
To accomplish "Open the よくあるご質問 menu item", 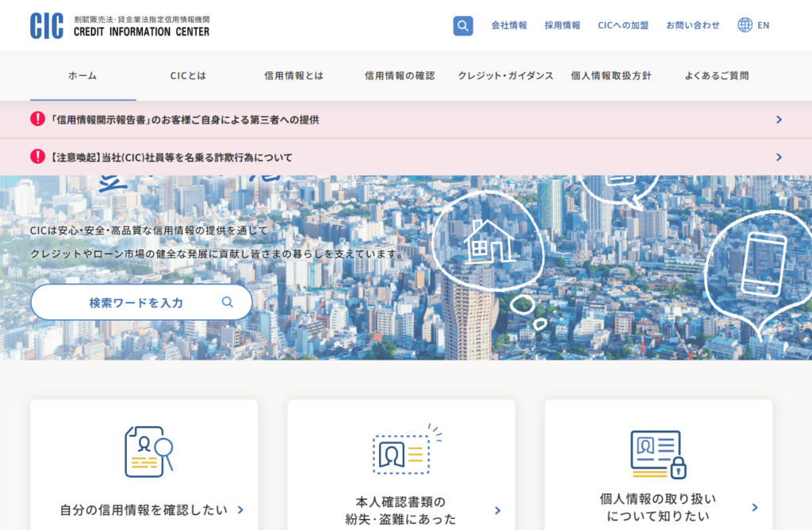I will pyautogui.click(x=716, y=76).
